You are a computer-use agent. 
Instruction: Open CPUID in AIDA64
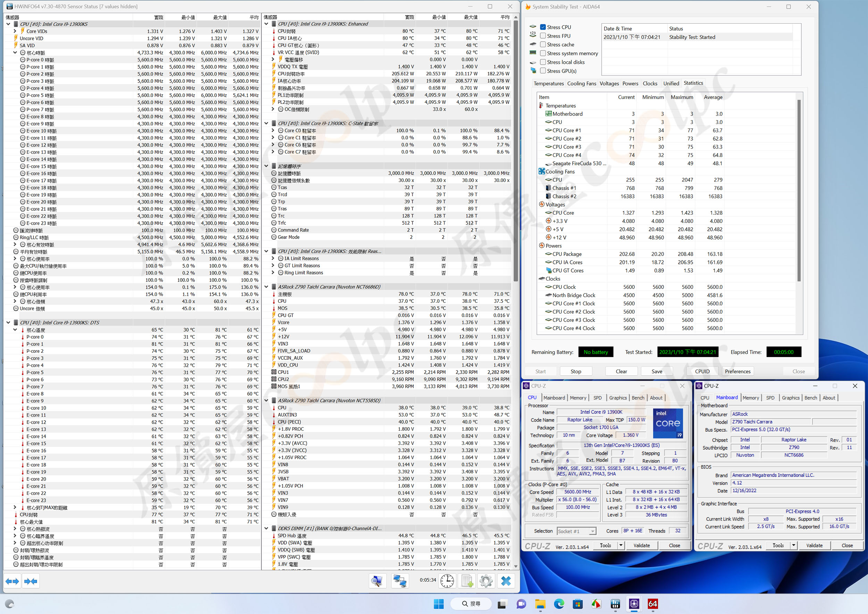point(702,372)
